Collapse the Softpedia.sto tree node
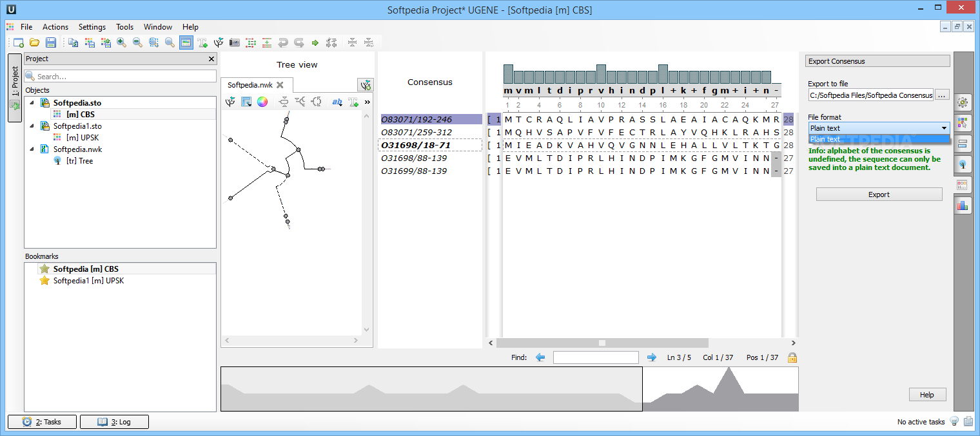 32,103
